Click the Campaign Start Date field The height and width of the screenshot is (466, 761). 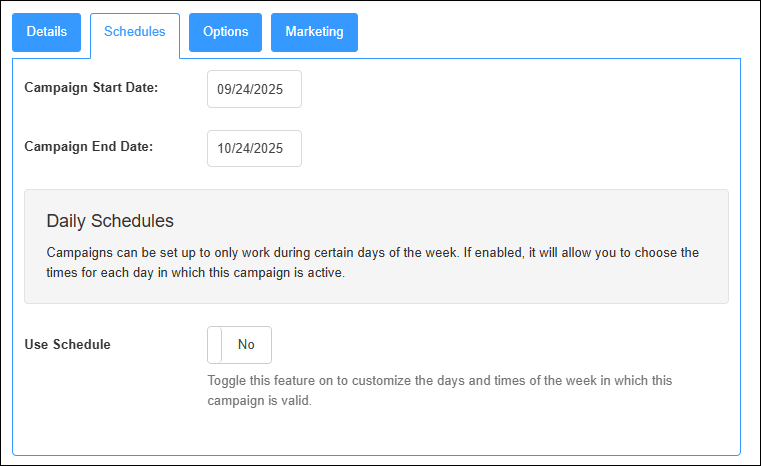click(x=254, y=89)
